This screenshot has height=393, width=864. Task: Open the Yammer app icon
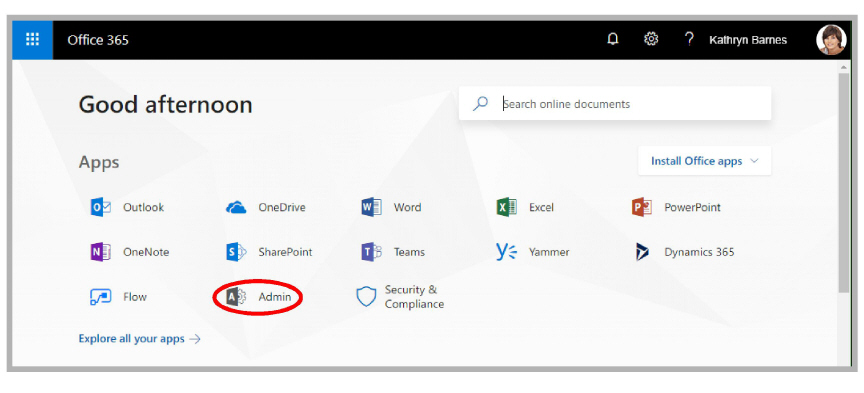(506, 252)
